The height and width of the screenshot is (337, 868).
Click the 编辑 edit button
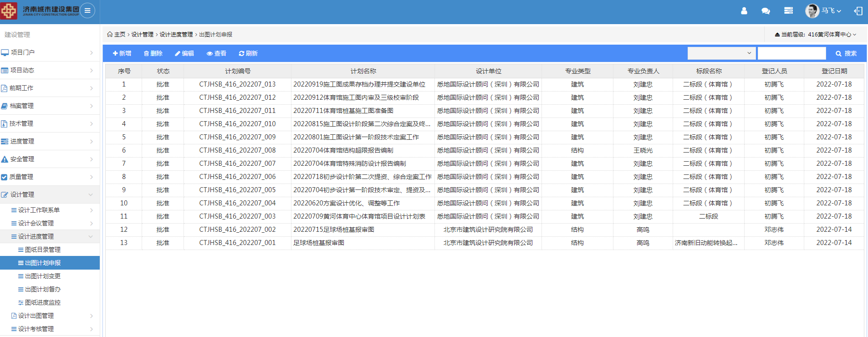184,53
